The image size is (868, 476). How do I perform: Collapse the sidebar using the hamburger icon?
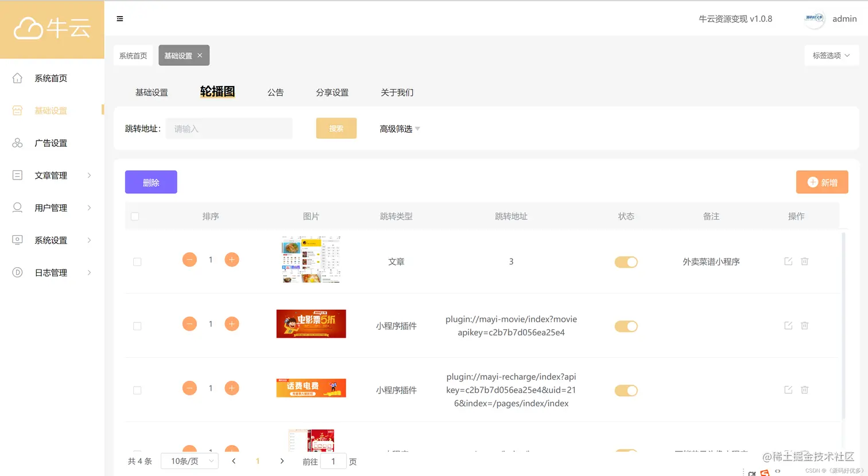coord(120,18)
